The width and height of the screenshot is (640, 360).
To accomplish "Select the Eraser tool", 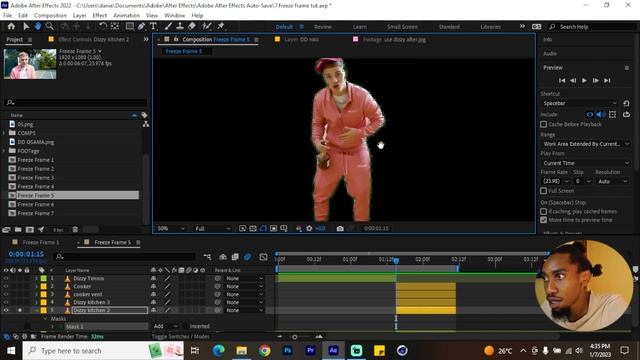I will (191, 26).
